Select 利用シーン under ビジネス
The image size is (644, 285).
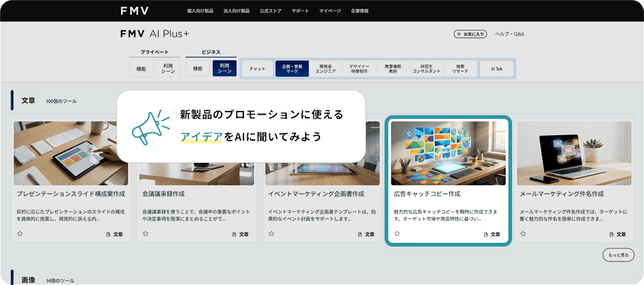[x=225, y=69]
